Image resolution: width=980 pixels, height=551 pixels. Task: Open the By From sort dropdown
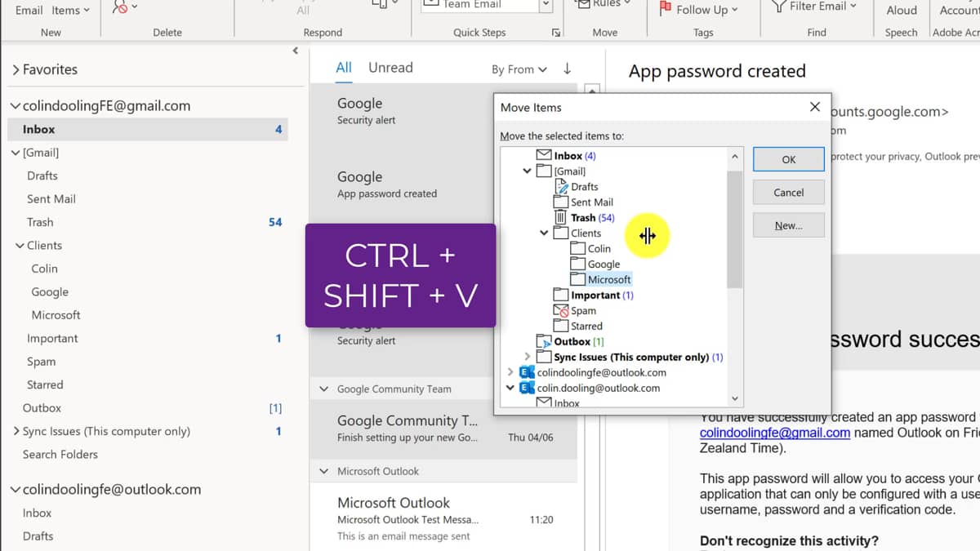519,69
